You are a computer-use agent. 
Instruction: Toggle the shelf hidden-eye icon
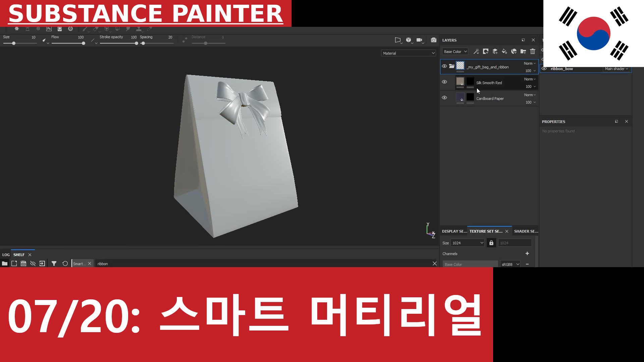33,263
